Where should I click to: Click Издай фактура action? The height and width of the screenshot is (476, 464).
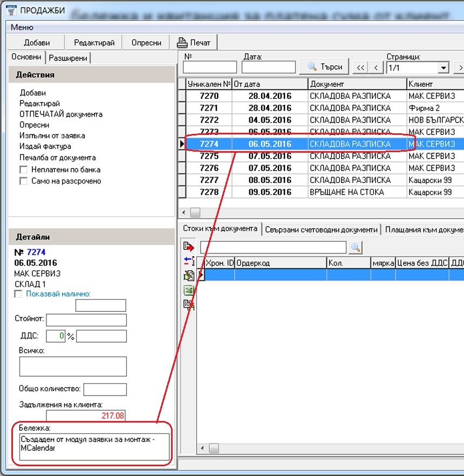coord(45,146)
